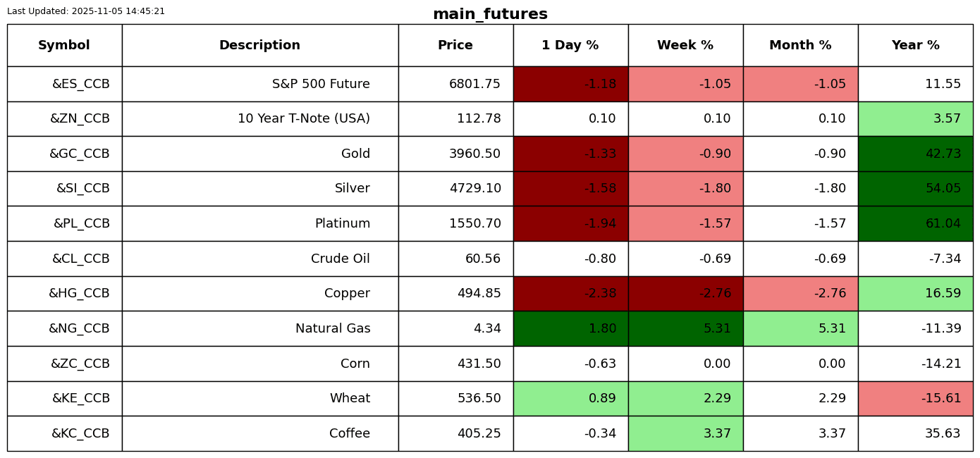980x458 pixels.
Task: Click the Year % column header
Action: tap(915, 45)
